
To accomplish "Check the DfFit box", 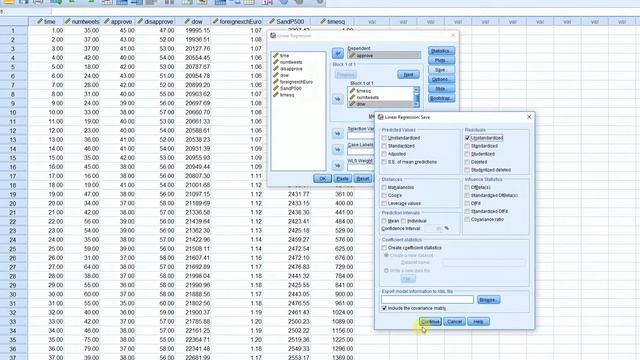I will 467,203.
